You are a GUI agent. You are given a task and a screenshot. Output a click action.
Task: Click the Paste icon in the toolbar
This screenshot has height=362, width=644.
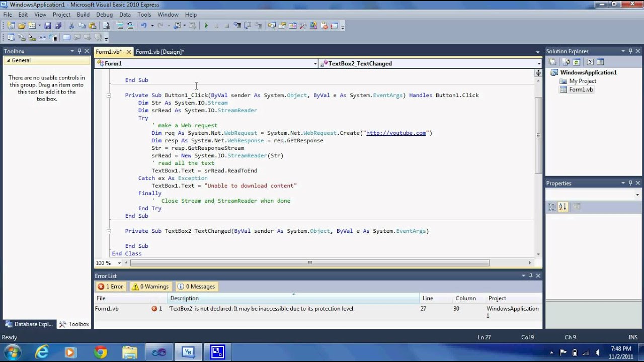pos(92,26)
